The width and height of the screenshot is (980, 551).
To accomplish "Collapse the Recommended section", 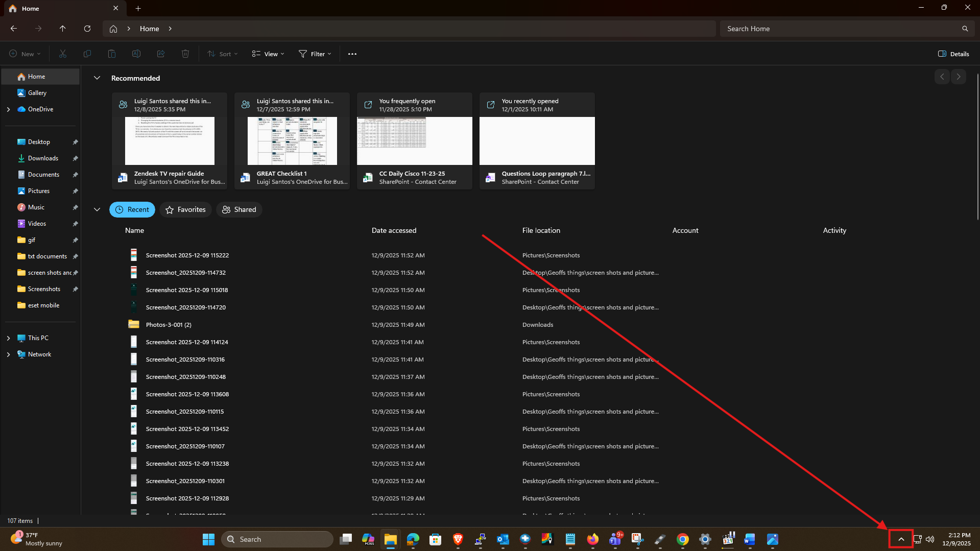I will (97, 78).
